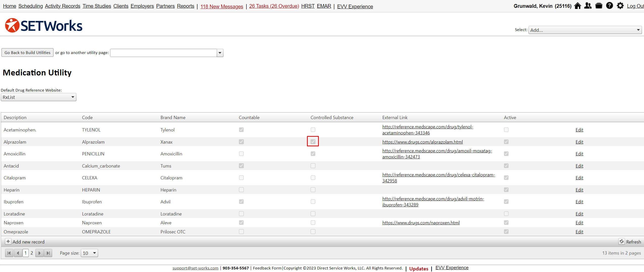Open the help question mark icon
The width and height of the screenshot is (644, 272).
point(609,6)
